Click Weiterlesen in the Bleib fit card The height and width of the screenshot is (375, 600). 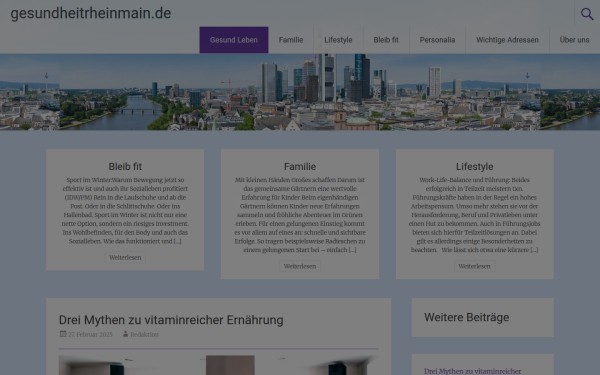[x=125, y=258]
